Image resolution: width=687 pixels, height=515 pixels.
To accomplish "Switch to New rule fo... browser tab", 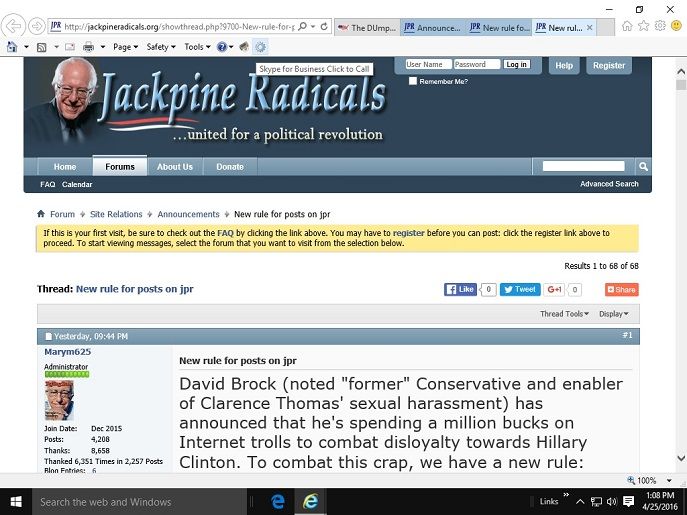I will [499, 28].
